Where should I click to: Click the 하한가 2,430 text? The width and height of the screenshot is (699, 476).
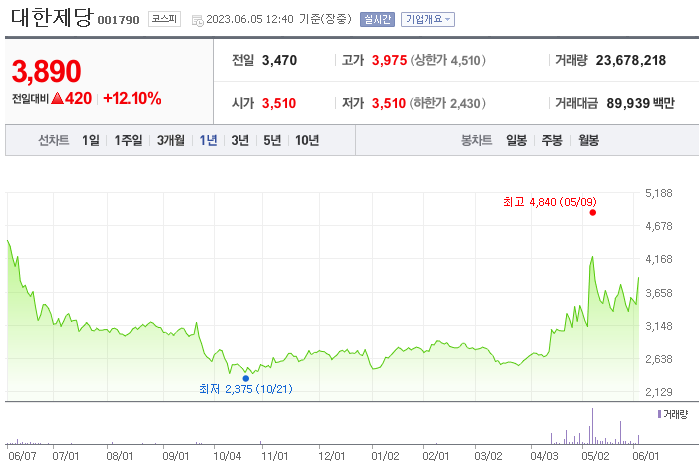pos(448,103)
